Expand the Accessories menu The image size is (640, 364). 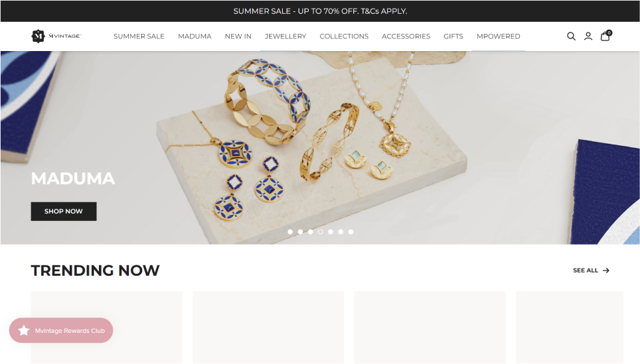click(406, 36)
